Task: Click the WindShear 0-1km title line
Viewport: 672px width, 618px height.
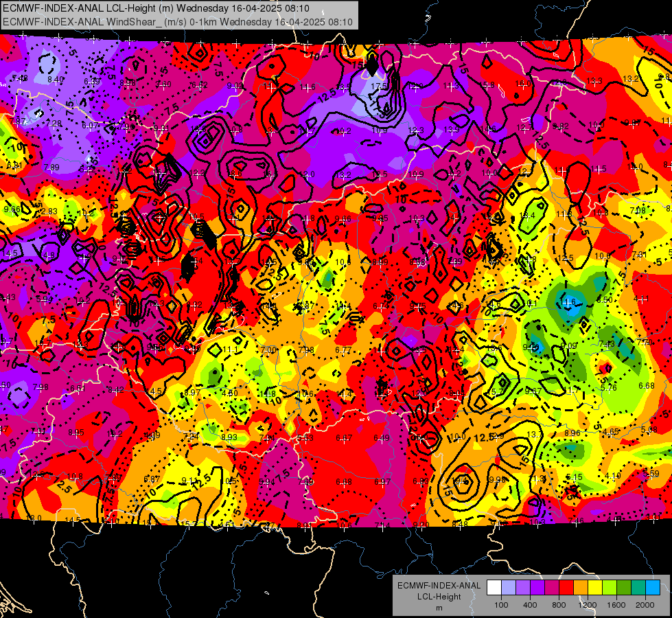Action: (x=177, y=22)
